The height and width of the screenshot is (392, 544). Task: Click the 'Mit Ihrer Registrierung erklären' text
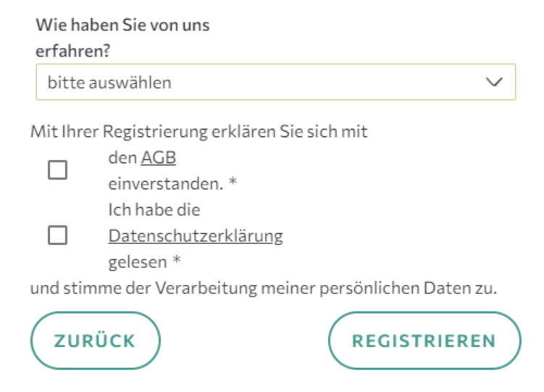pyautogui.click(x=199, y=132)
